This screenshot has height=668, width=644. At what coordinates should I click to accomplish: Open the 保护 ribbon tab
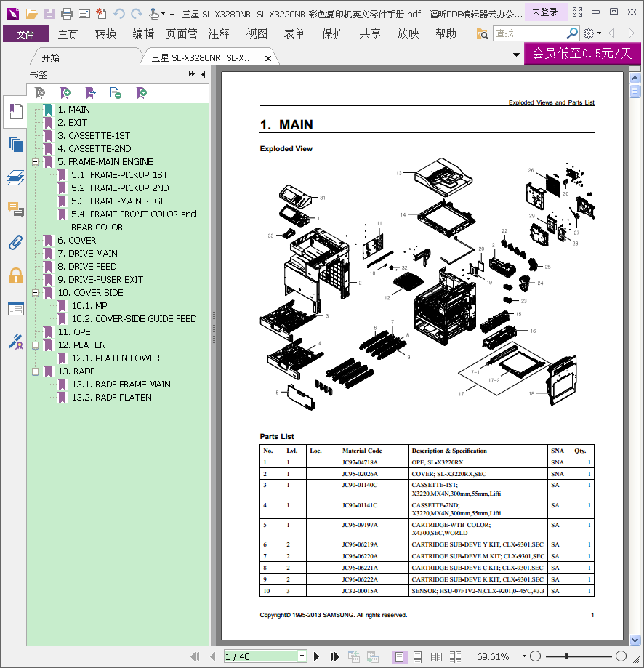[332, 33]
